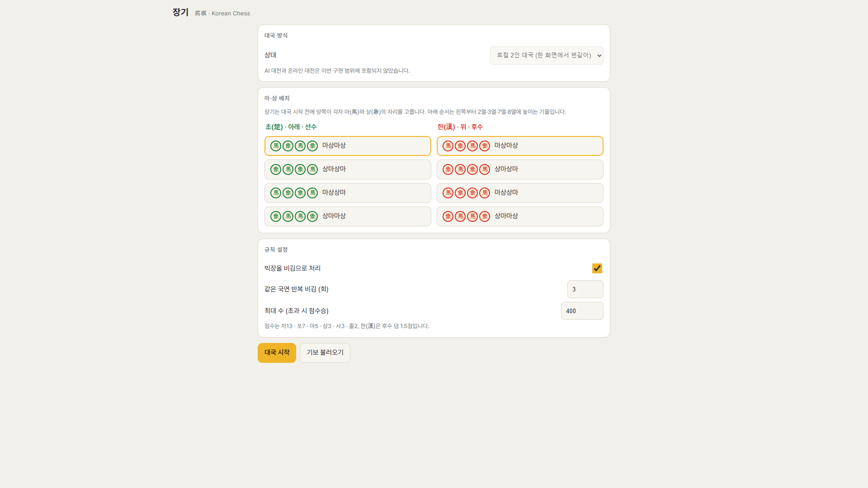The height and width of the screenshot is (488, 868).
Task: Click first red 象 icon in Han 상마마상 row
Action: point(448,216)
